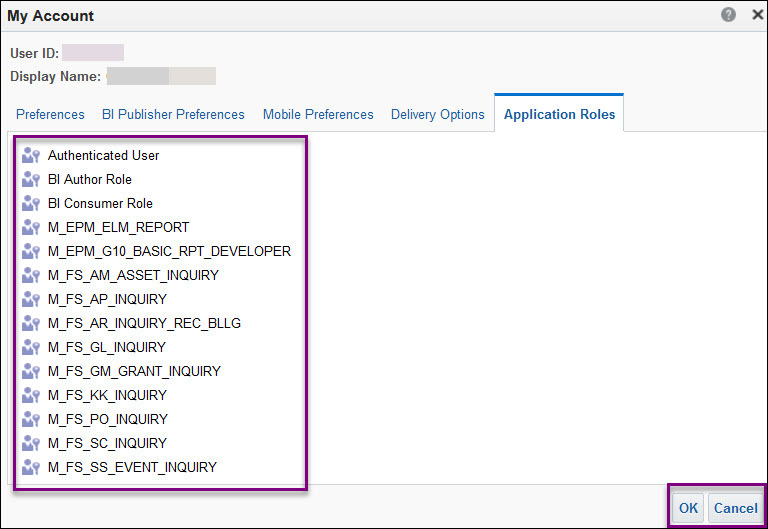The width and height of the screenshot is (768, 529).
Task: Click the role icon beside Authenticated User
Action: 31,155
